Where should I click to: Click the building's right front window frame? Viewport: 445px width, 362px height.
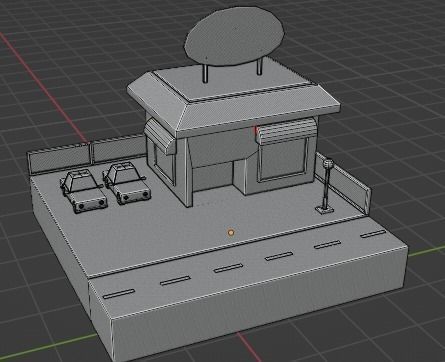pyautogui.click(x=283, y=160)
